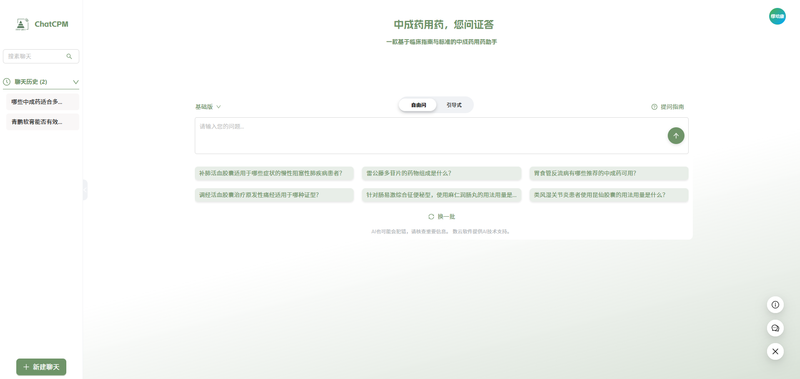The image size is (800, 379).
Task: Click the search magnifier icon in sidebar
Action: click(69, 57)
